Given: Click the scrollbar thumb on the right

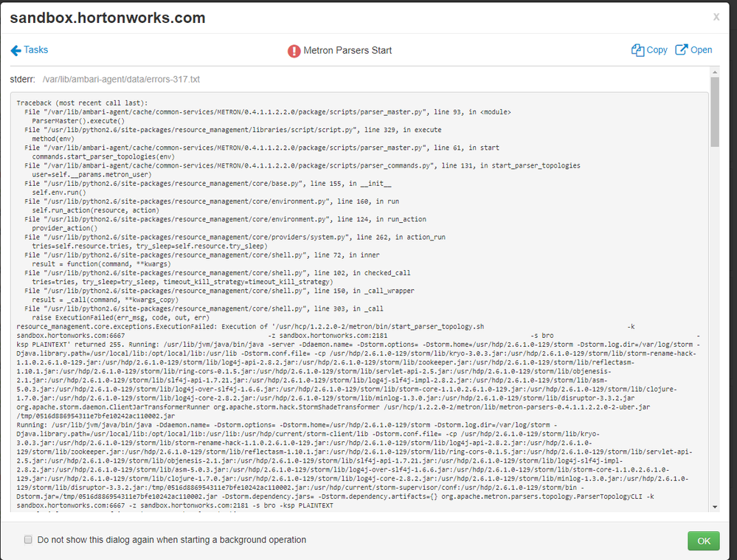Looking at the screenshot, I should pos(716,109).
